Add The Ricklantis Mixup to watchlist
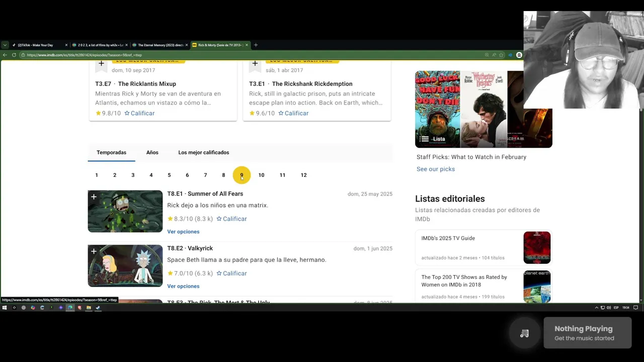Viewport: 644px width, 362px height. [x=101, y=64]
